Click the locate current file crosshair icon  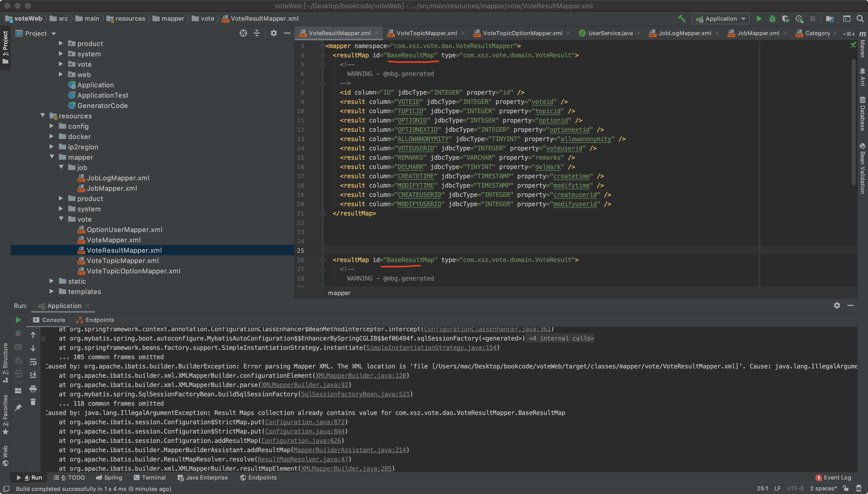coord(243,33)
